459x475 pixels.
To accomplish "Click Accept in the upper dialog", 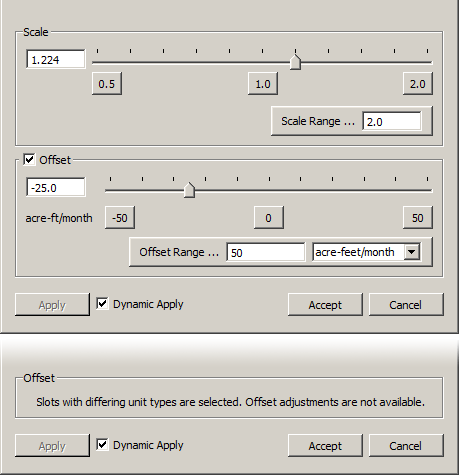I will tap(325, 304).
